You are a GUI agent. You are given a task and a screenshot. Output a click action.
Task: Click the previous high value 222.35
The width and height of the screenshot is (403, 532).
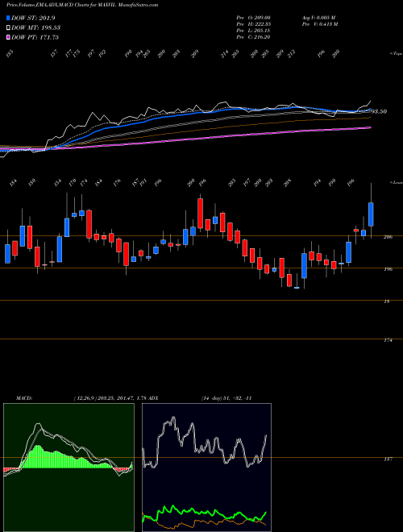coord(262,24)
